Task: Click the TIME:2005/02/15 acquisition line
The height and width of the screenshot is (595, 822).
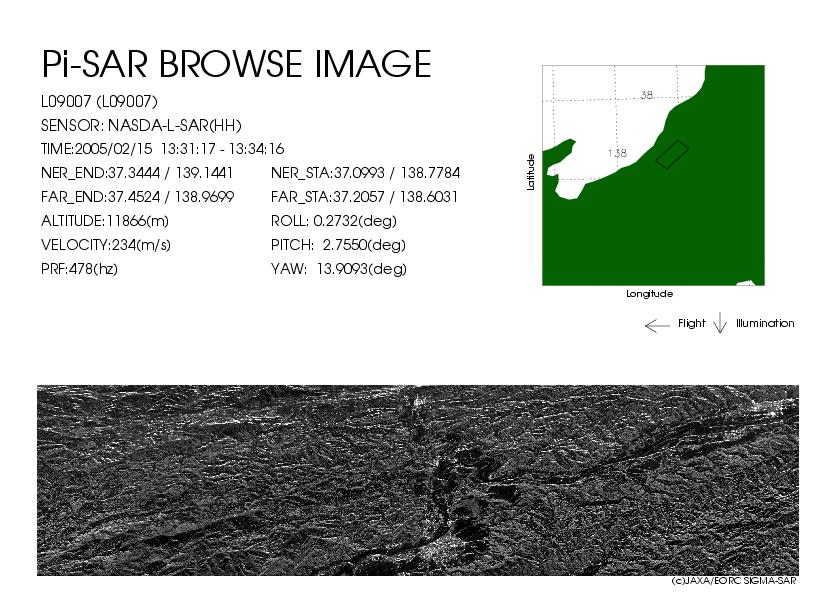Action: coord(163,149)
